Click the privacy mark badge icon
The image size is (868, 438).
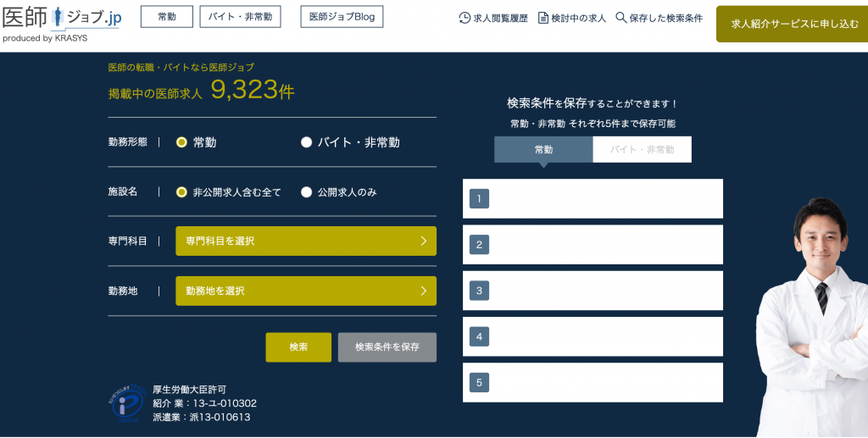coord(127,403)
